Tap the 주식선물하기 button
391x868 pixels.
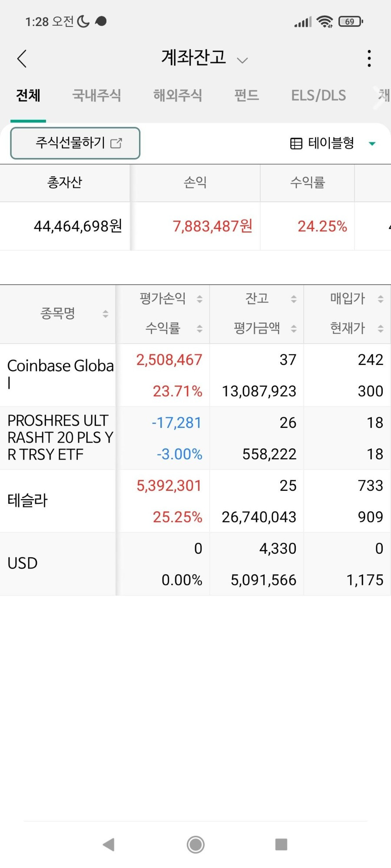pos(75,143)
